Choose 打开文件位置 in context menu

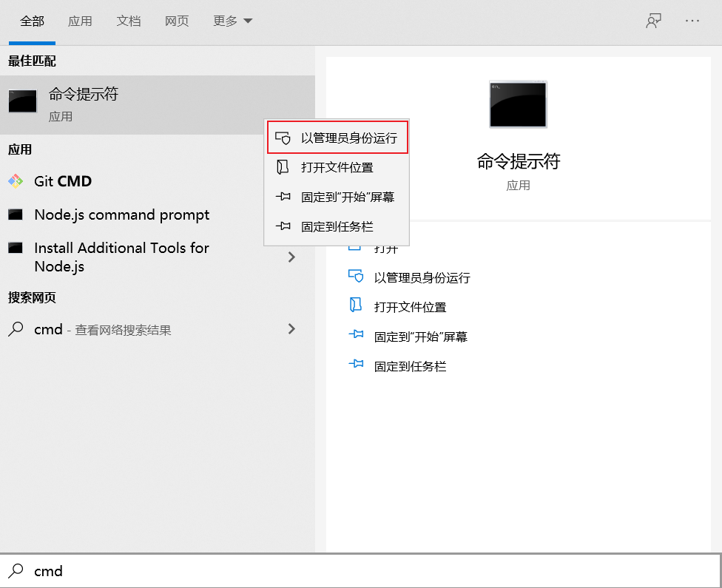337,167
